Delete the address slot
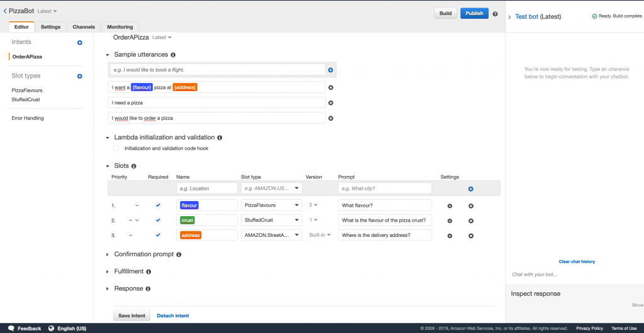Screen dimensions: 644x333 point(470,236)
